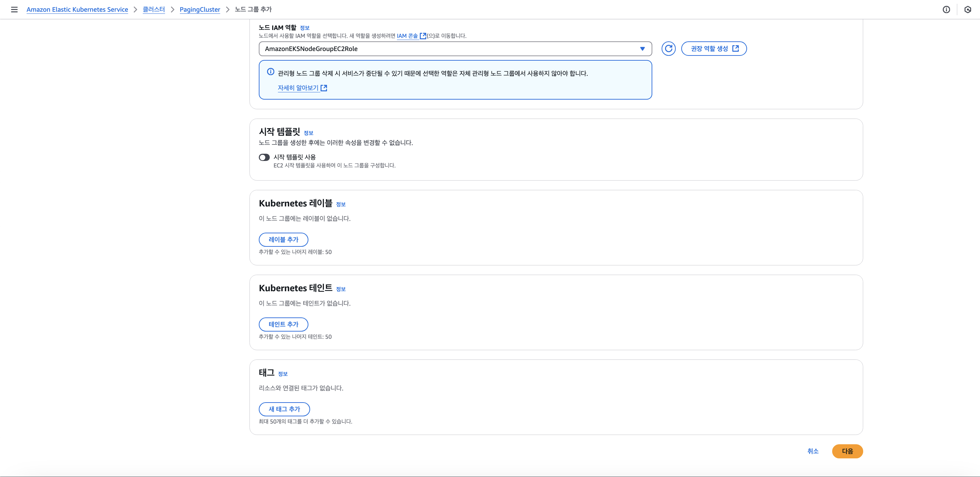
Task: Open the info panel icon in header
Action: pyautogui.click(x=946, y=10)
